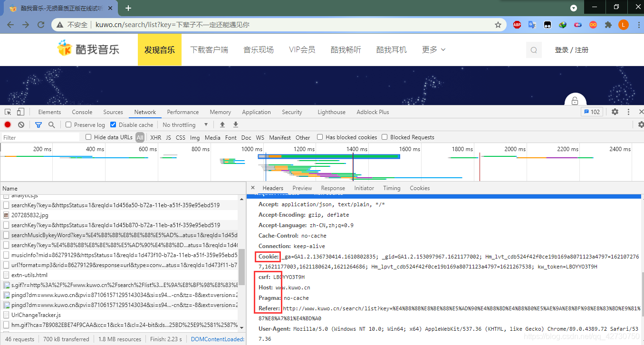
Task: Open the Adblock Plus DevTools panel
Action: 373,112
